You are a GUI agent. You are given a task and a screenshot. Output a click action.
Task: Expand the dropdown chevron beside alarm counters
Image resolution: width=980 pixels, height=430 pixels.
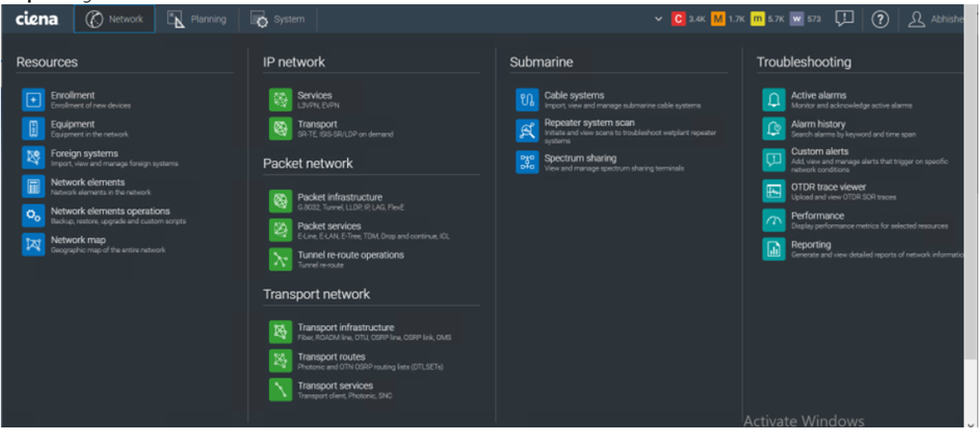(x=658, y=20)
